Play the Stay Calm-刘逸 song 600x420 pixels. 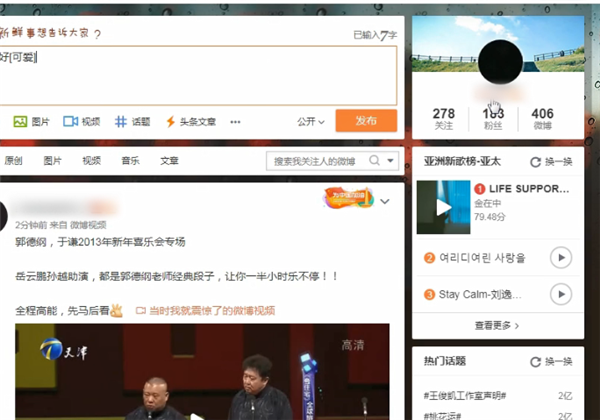561,294
